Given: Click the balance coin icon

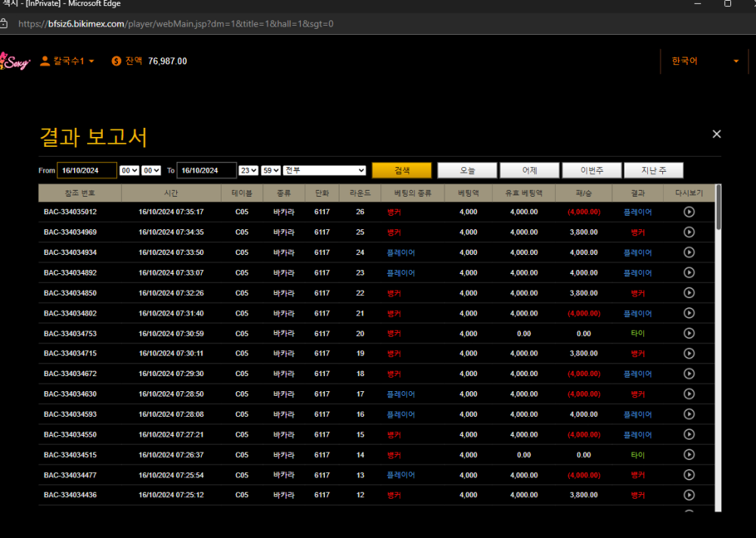Looking at the screenshot, I should point(116,61).
